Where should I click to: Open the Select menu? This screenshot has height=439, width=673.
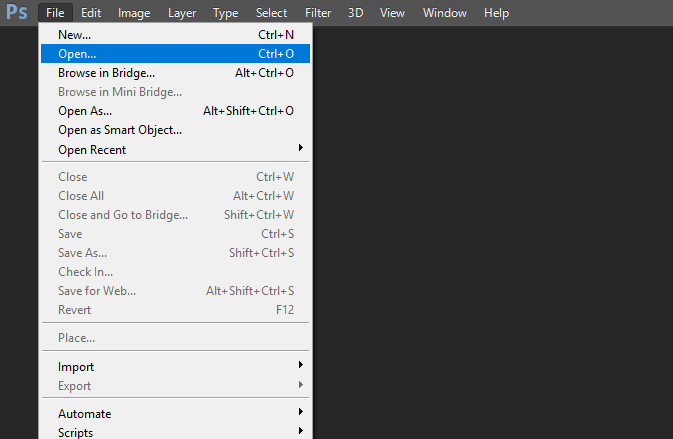(x=271, y=13)
